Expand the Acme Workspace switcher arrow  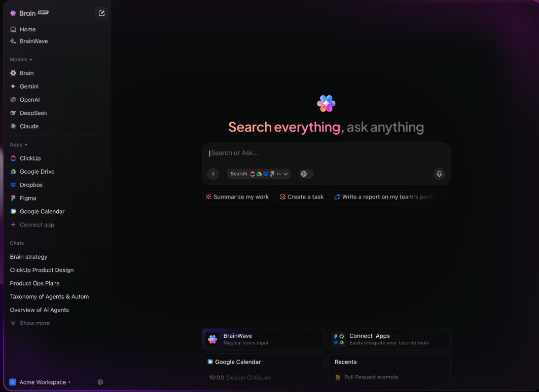69,382
